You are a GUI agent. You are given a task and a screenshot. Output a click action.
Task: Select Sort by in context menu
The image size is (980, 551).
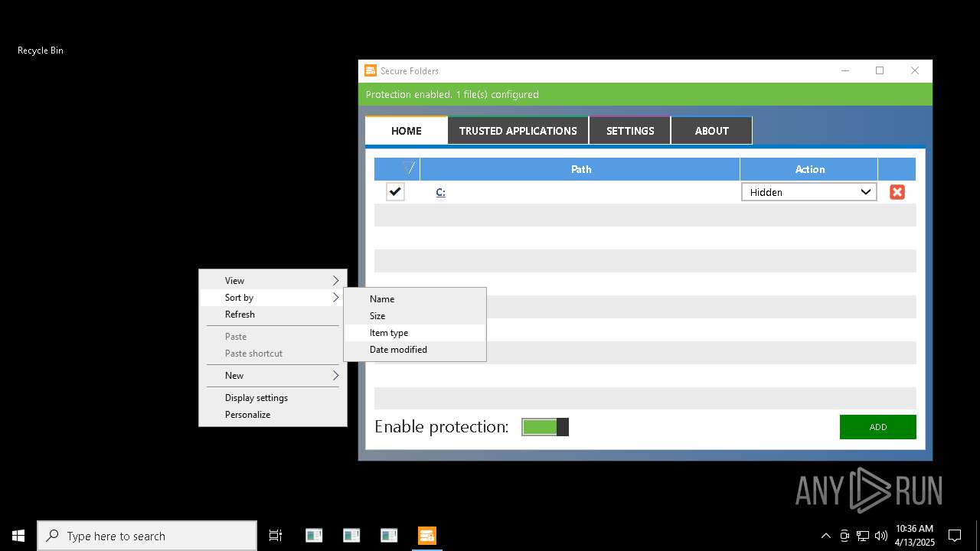click(273, 298)
